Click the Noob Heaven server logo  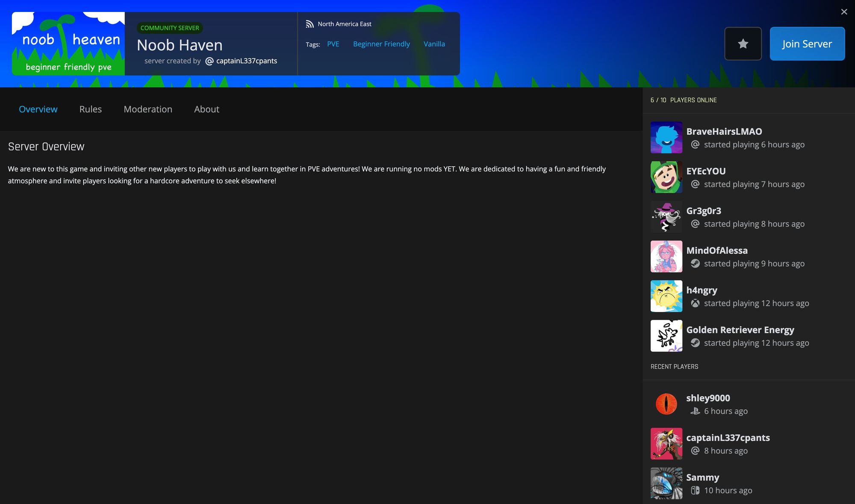68,44
